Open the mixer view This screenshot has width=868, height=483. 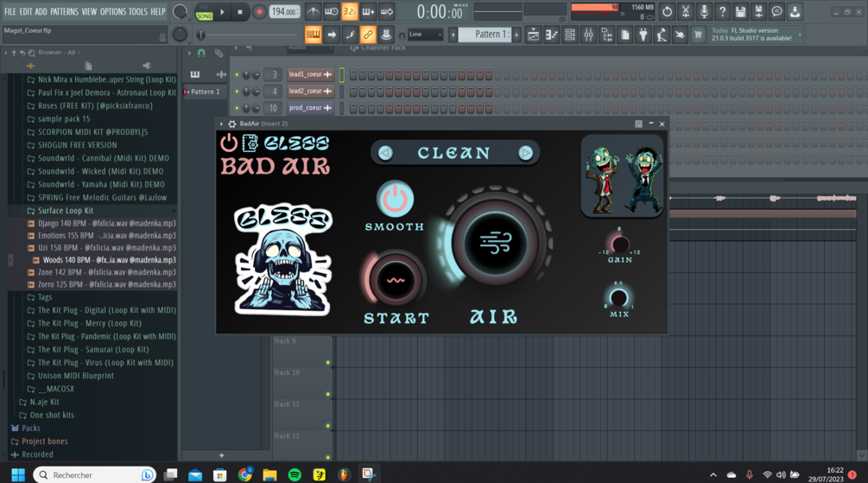pos(588,35)
